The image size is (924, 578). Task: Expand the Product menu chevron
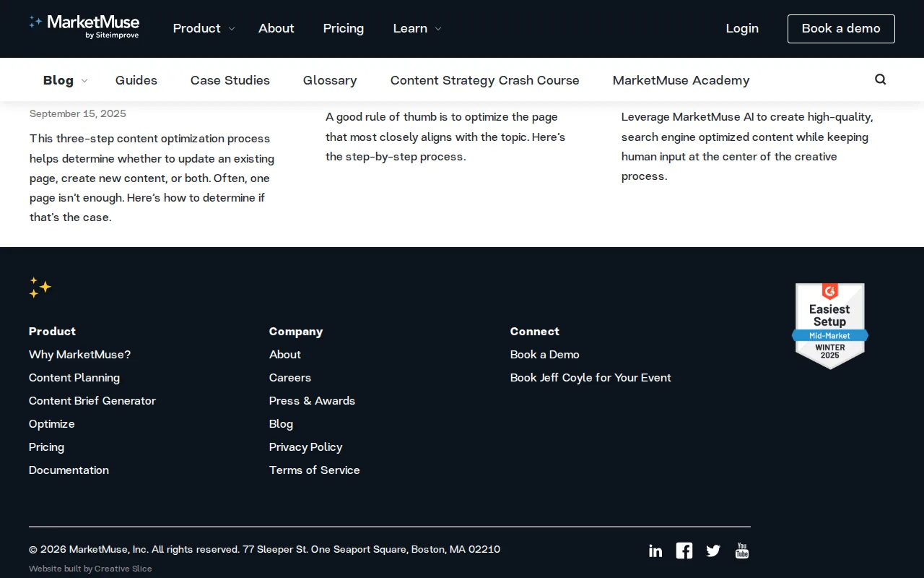(232, 29)
